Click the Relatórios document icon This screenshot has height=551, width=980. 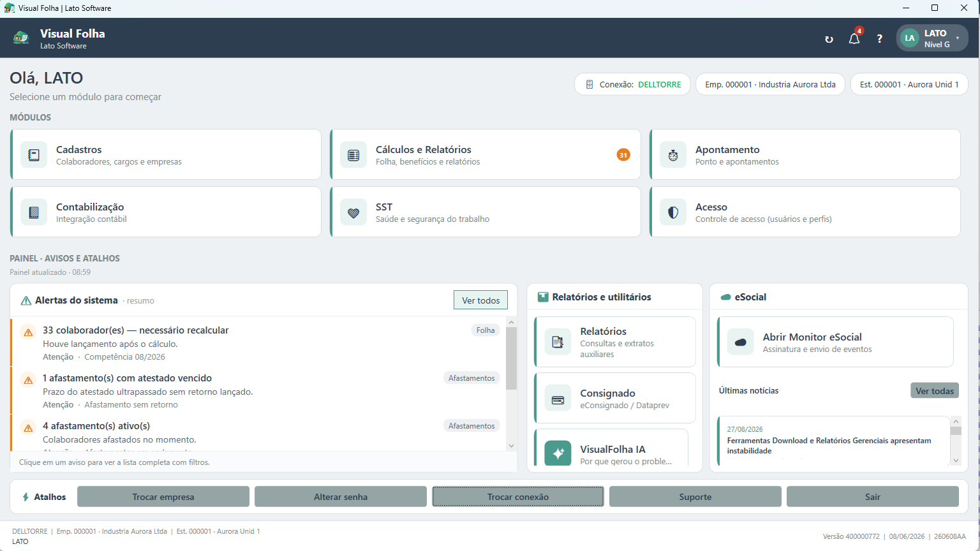click(x=558, y=342)
